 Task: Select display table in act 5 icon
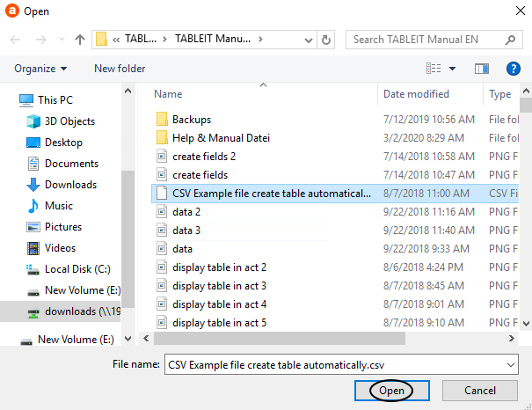pyautogui.click(x=162, y=323)
